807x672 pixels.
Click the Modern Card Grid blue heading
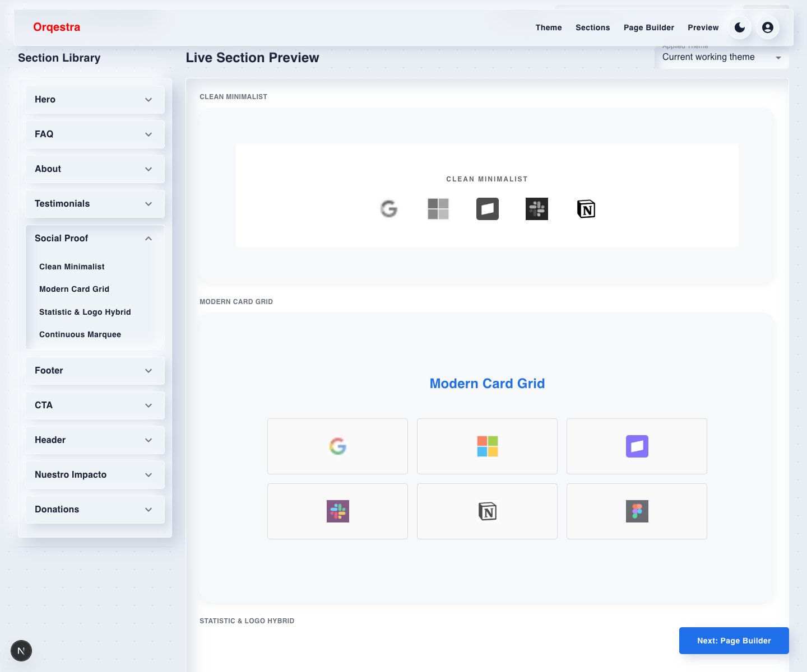(487, 384)
